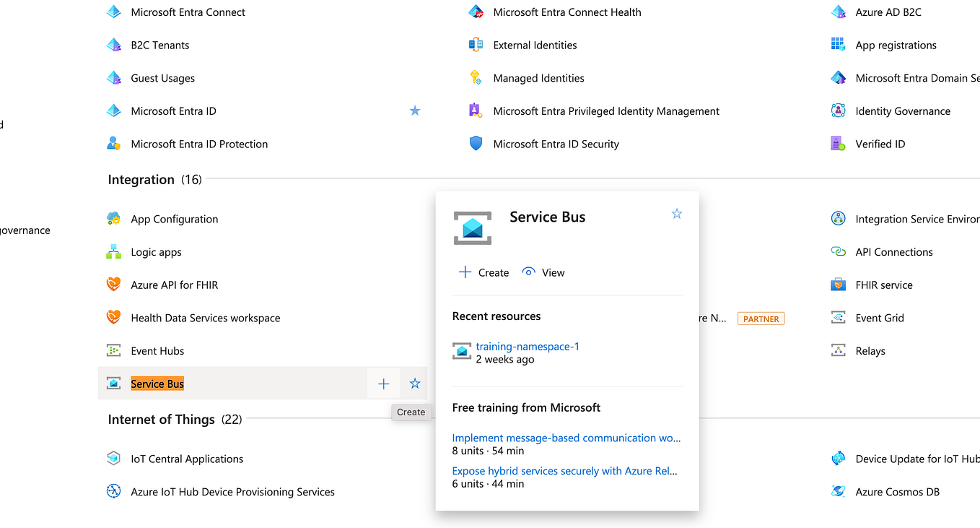Click the App Configuration icon

[x=113, y=219]
